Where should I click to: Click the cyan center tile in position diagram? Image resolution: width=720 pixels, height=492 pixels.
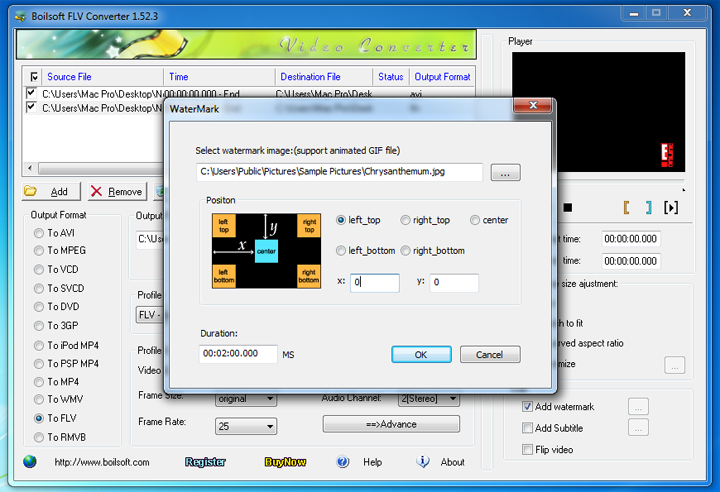pyautogui.click(x=266, y=251)
